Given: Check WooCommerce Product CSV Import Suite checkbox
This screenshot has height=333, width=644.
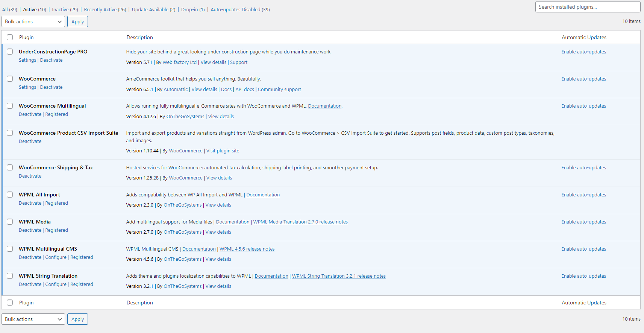Looking at the screenshot, I should coord(10,133).
